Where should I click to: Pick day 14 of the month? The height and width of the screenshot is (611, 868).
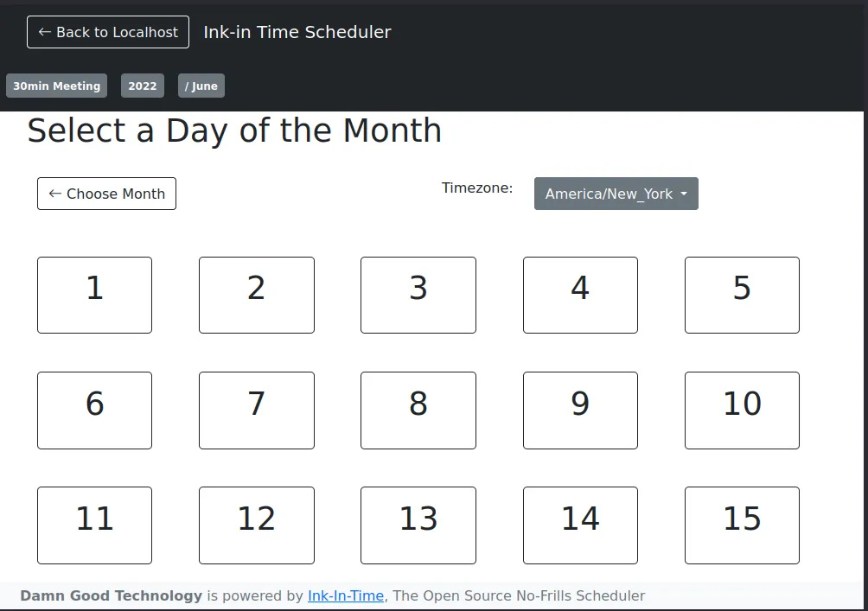click(579, 525)
